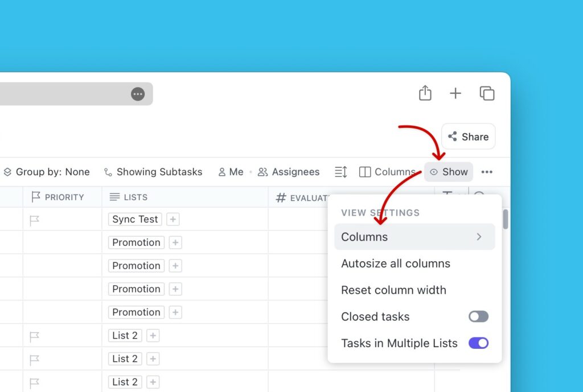Viewport: 583px width, 392px height.
Task: Click plus icon next to Sync Test
Action: tap(173, 219)
